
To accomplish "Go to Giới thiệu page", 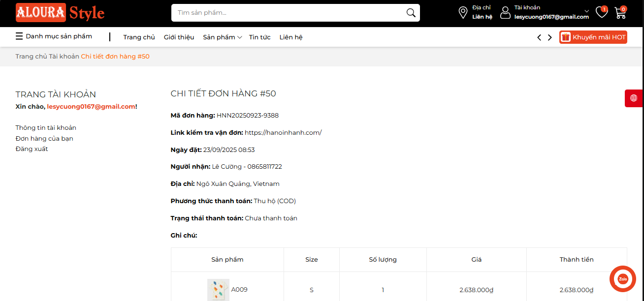I will [179, 37].
